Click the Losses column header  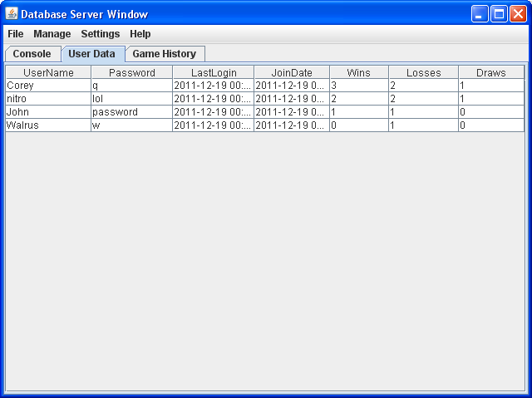(423, 73)
